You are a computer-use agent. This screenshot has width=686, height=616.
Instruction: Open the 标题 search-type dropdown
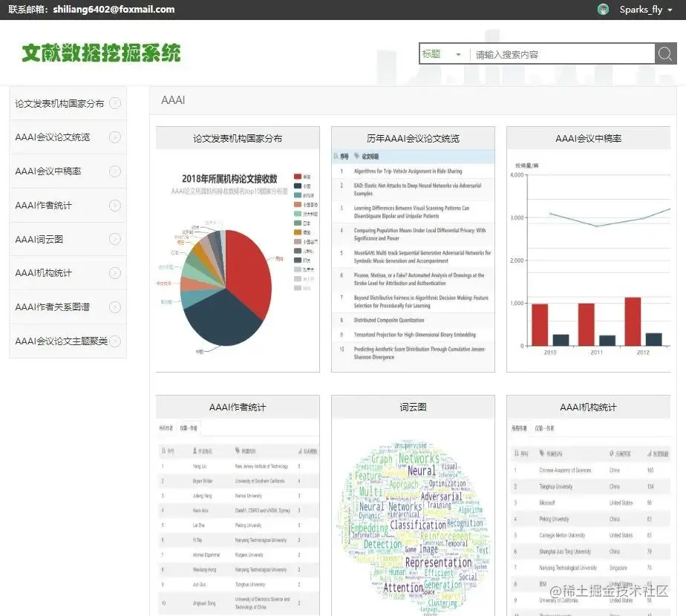tap(442, 54)
